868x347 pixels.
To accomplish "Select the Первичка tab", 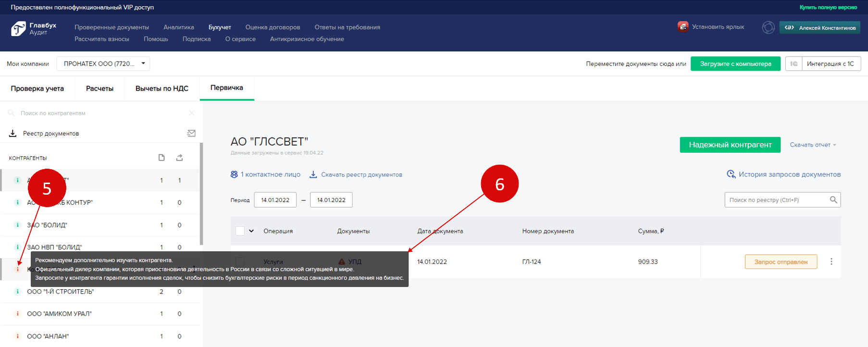I will (227, 87).
